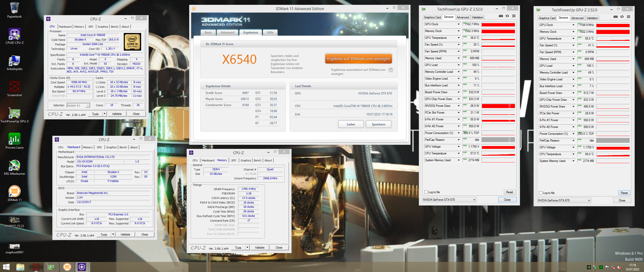Enable automatic results display on 3DMark.com

[x=391, y=70]
